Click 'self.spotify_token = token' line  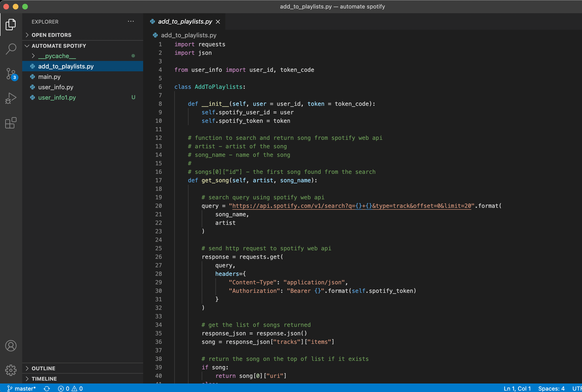point(246,121)
